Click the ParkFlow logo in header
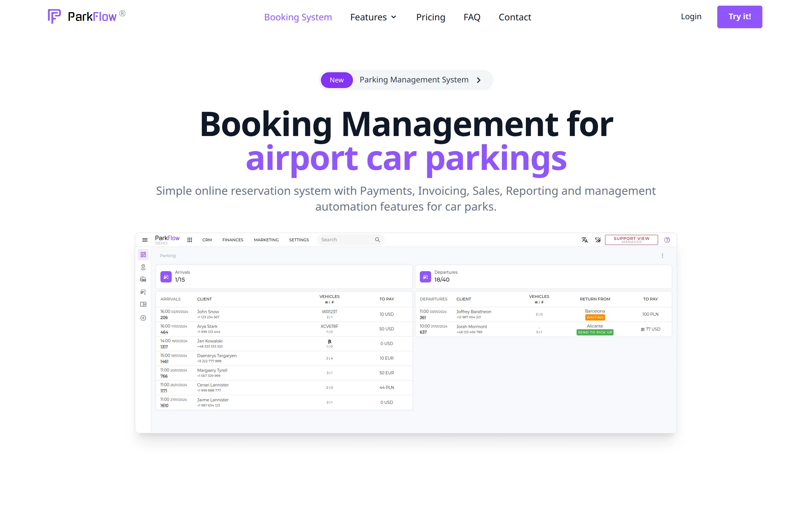This screenshot has height=508, width=812. point(87,16)
